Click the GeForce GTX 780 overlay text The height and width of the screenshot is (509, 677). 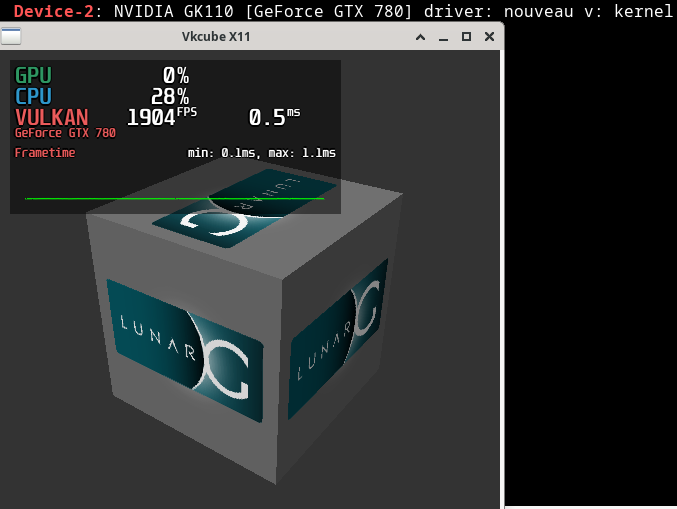(x=65, y=133)
